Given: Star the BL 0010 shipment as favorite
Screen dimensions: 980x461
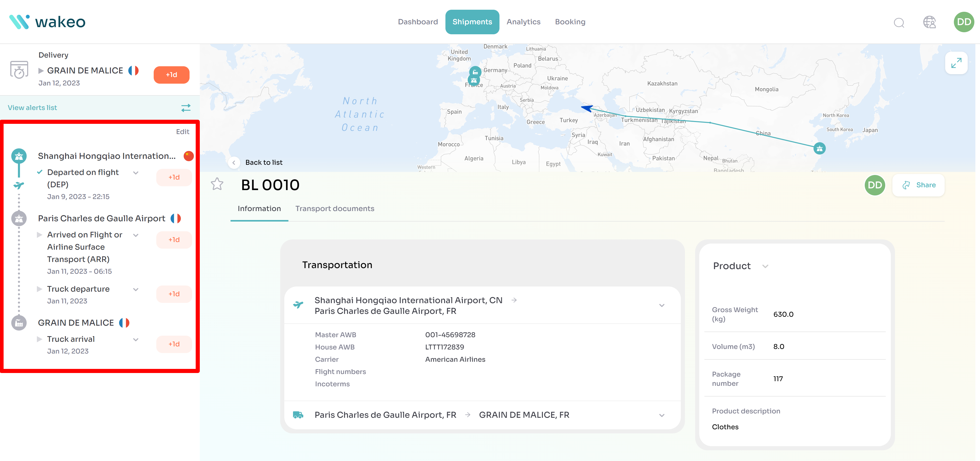Looking at the screenshot, I should 217,184.
